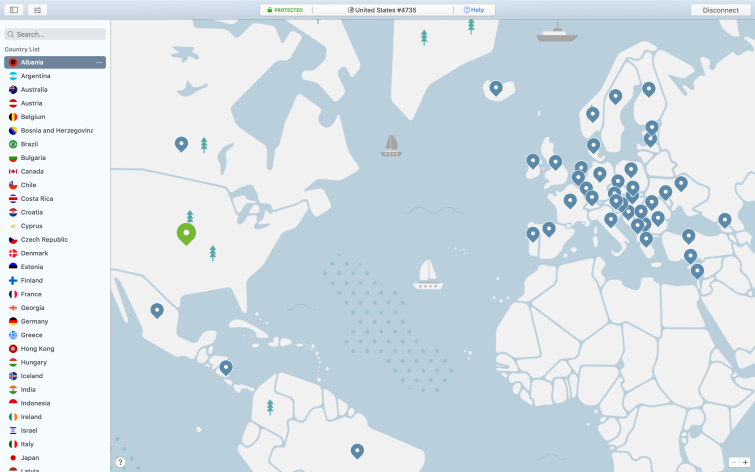Click the Brazil flag icon
This screenshot has height=472, width=755.
(x=13, y=144)
